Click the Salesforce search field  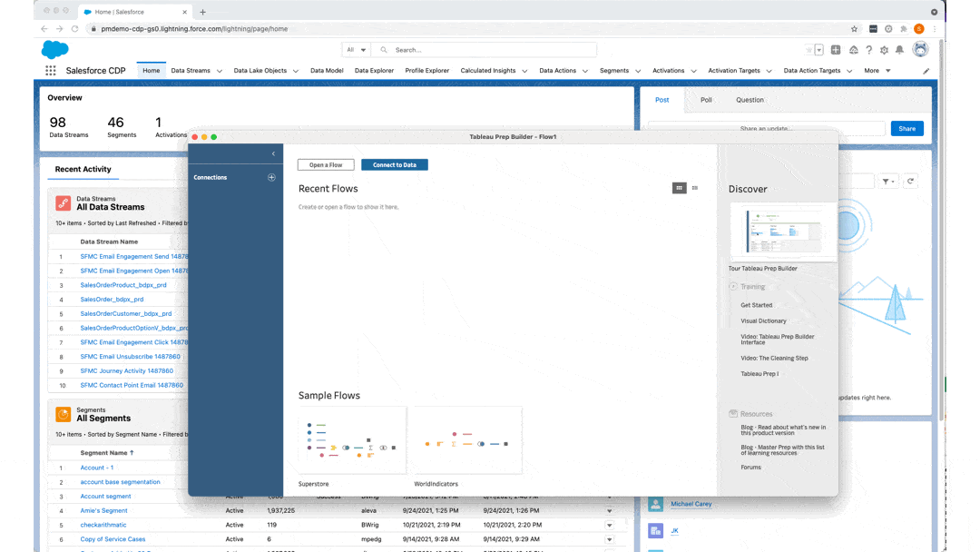[485, 50]
